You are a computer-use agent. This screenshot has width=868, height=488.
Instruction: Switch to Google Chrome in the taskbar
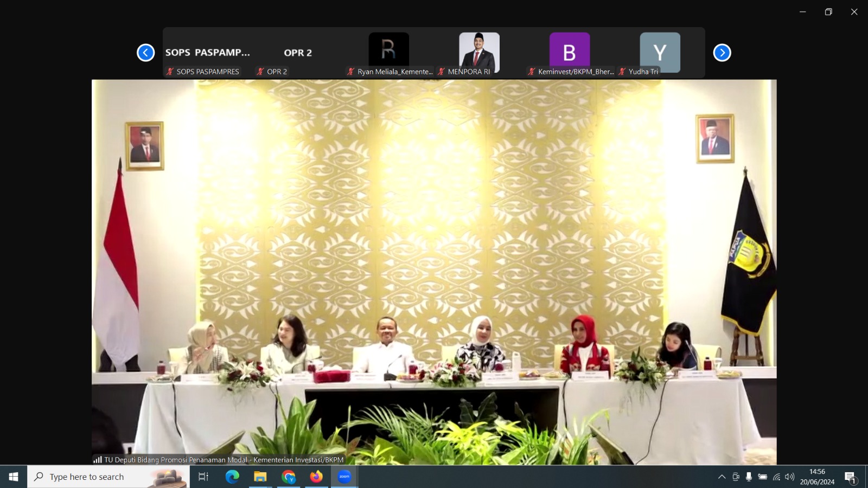(x=289, y=477)
